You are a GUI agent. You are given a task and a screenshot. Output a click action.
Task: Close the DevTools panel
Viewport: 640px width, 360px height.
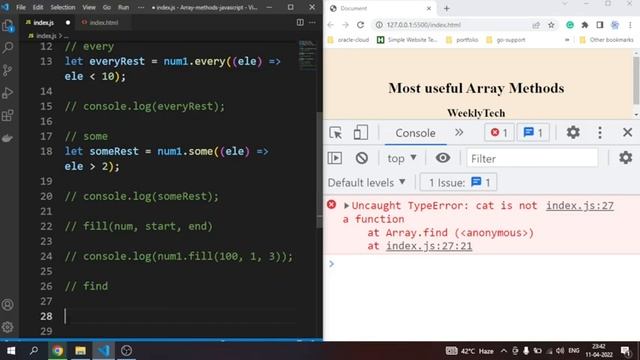click(627, 132)
